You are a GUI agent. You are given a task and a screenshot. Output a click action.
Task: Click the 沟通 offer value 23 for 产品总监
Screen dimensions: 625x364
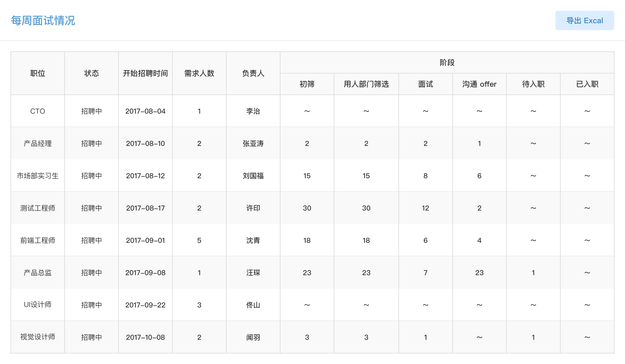480,272
